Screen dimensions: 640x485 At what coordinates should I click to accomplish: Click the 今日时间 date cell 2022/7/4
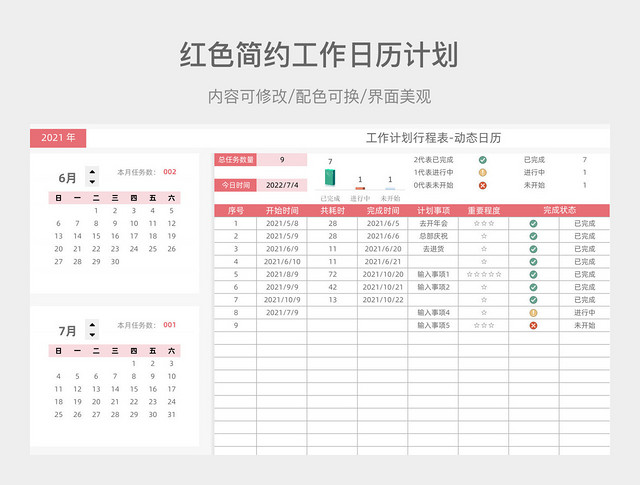pyautogui.click(x=282, y=185)
